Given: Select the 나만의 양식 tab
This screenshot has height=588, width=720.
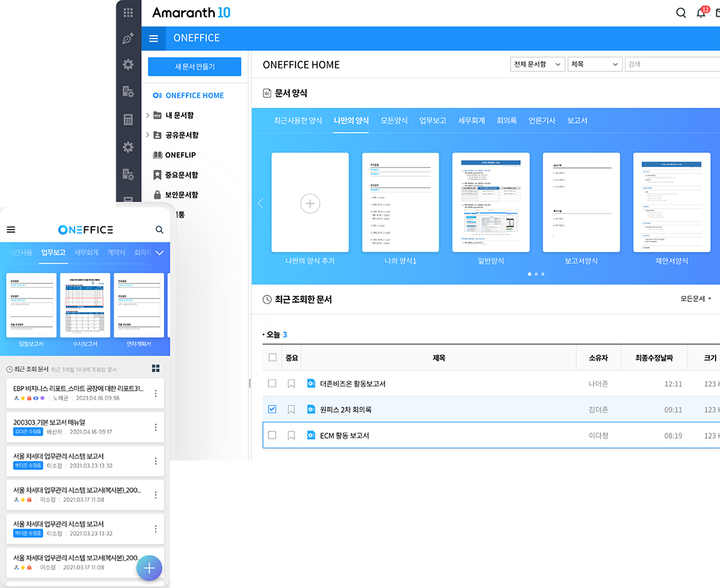Looking at the screenshot, I should (x=351, y=121).
